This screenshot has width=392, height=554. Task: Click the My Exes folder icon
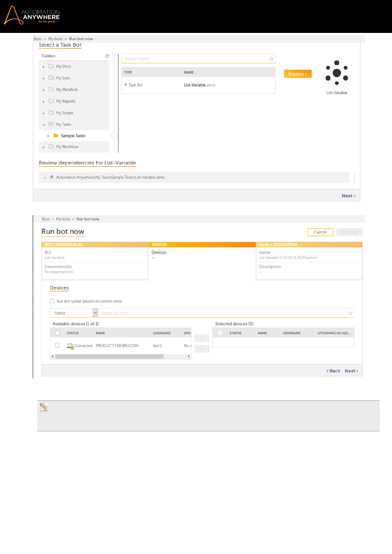point(51,78)
